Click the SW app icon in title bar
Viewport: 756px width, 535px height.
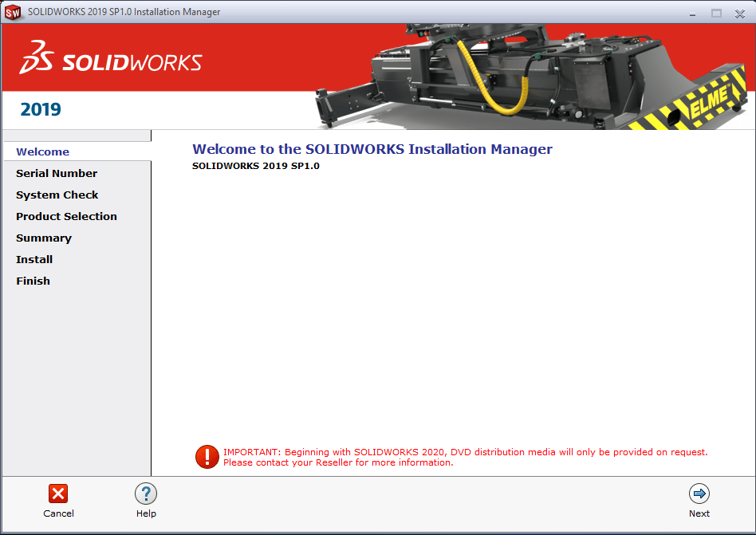[13, 12]
